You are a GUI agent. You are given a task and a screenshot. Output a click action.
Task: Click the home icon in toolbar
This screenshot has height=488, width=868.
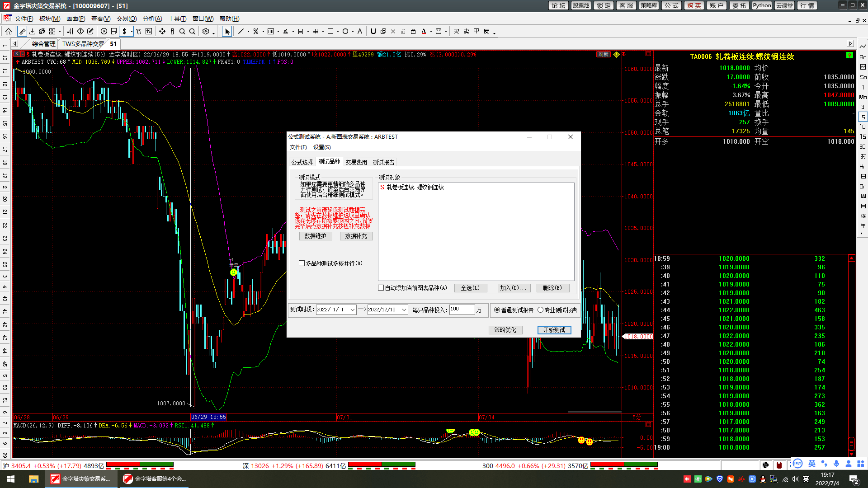coord(9,31)
